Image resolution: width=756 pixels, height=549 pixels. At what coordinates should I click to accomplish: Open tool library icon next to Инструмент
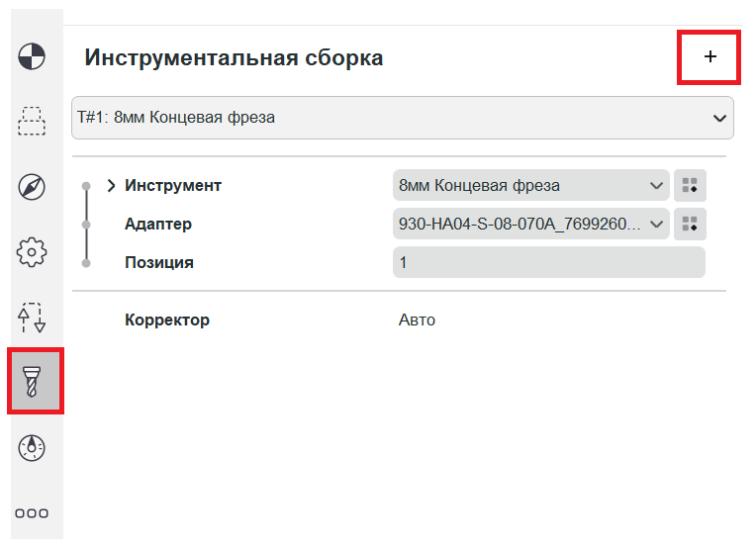[690, 186]
